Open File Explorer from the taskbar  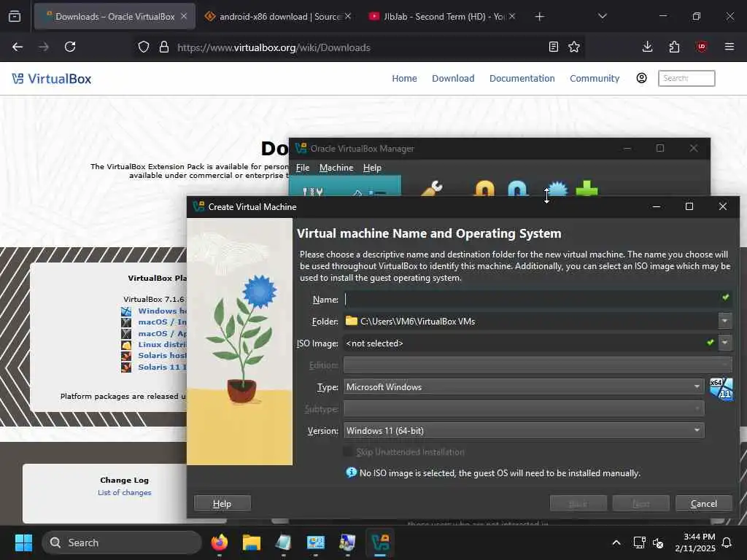coord(251,542)
